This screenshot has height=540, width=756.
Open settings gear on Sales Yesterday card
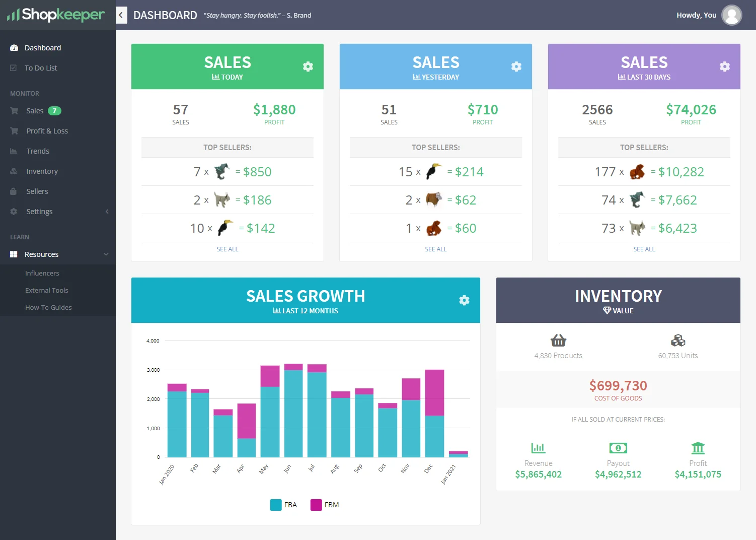pyautogui.click(x=516, y=66)
